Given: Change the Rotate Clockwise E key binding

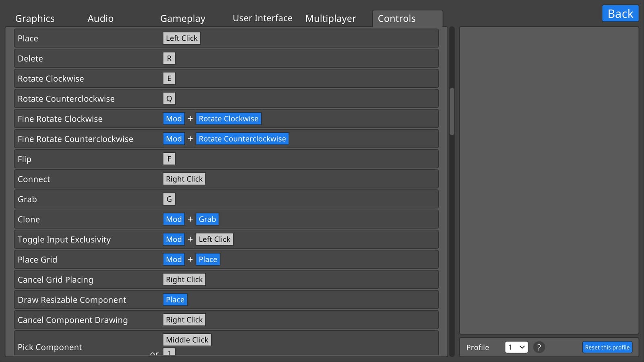Looking at the screenshot, I should (x=169, y=78).
